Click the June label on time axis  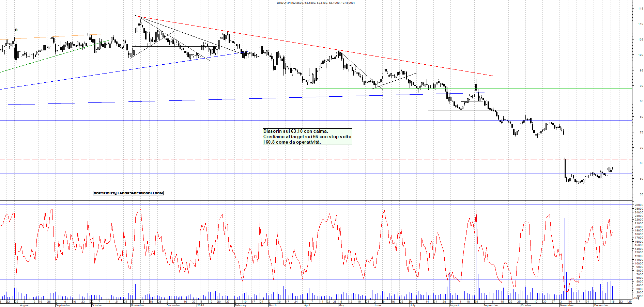click(377, 305)
